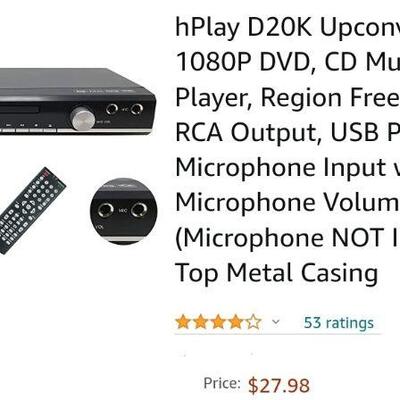Click the disc tray slot on player
Viewport: 400px width, 400px height.
pos(20,109)
